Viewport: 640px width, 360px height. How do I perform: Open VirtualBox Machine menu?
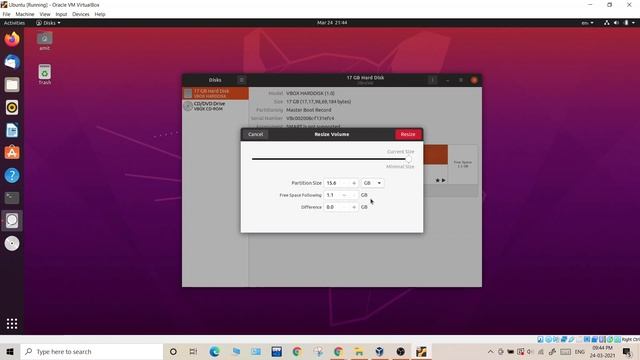tap(25, 14)
